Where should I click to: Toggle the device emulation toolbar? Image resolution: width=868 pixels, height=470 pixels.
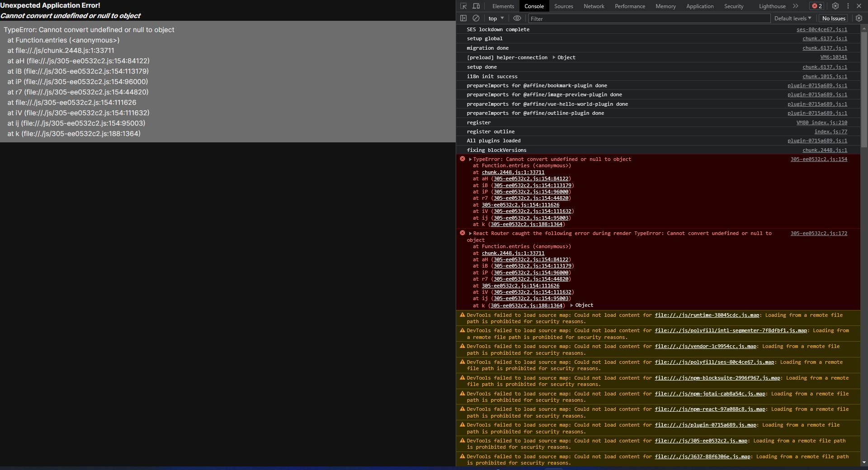pos(476,6)
